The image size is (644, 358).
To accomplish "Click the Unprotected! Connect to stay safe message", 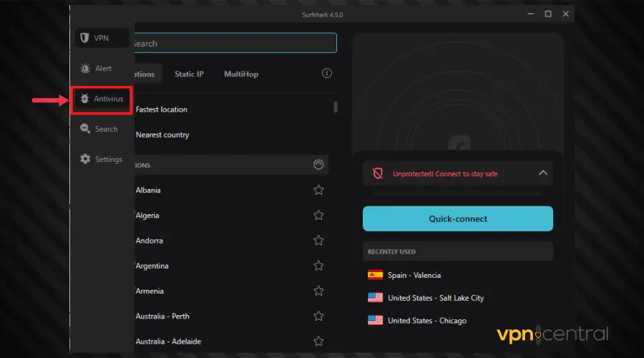I will click(445, 174).
